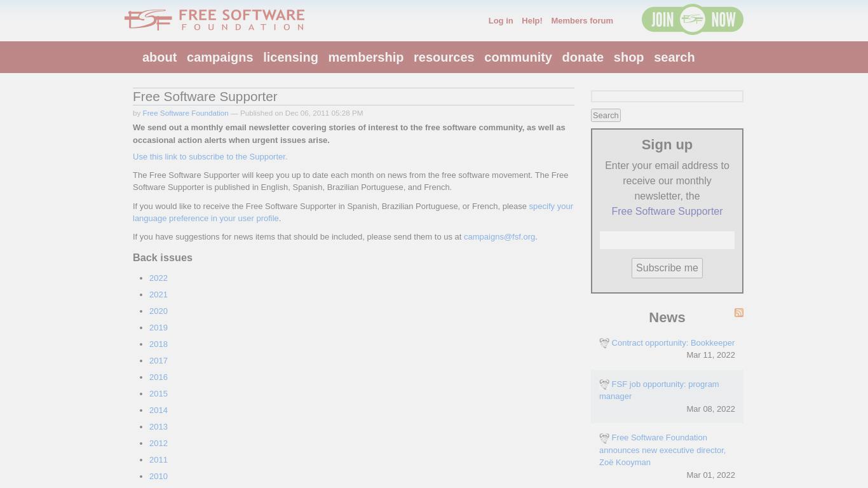Open the 2021 back issues
868x488 pixels.
[x=158, y=295]
